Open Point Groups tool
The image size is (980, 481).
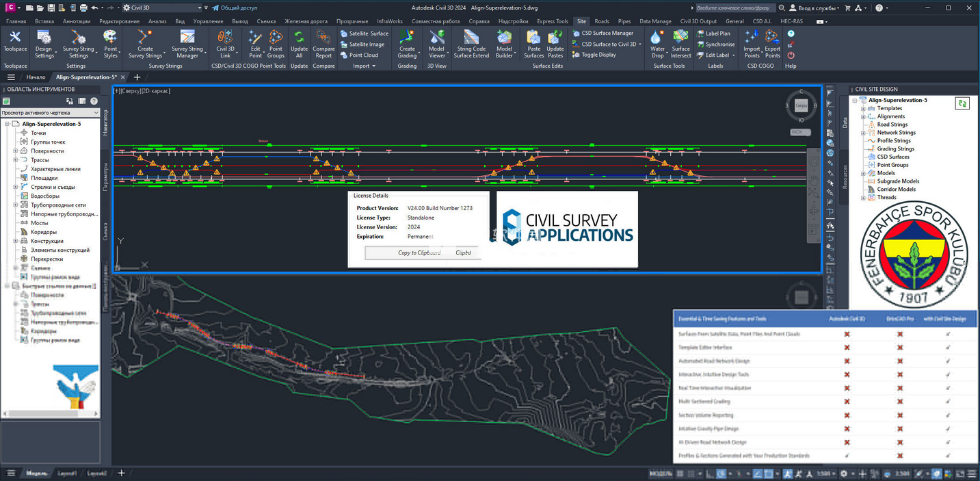click(x=276, y=43)
